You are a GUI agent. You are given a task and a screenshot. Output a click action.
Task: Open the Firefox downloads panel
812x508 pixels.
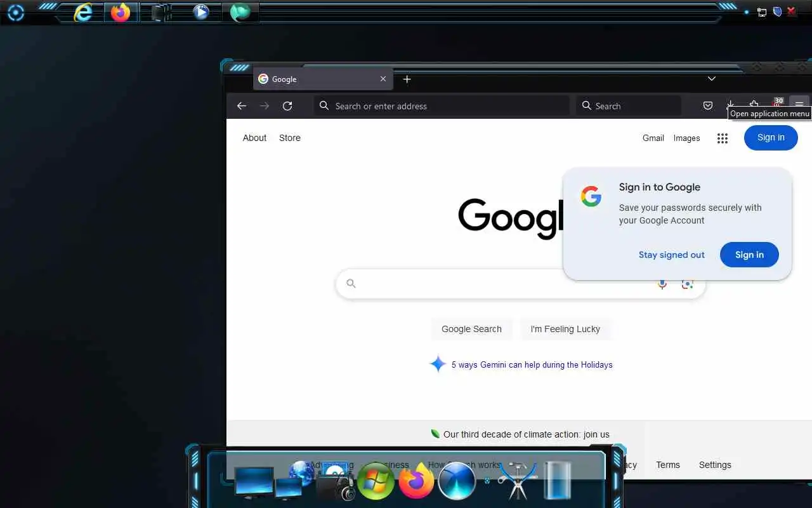click(730, 104)
